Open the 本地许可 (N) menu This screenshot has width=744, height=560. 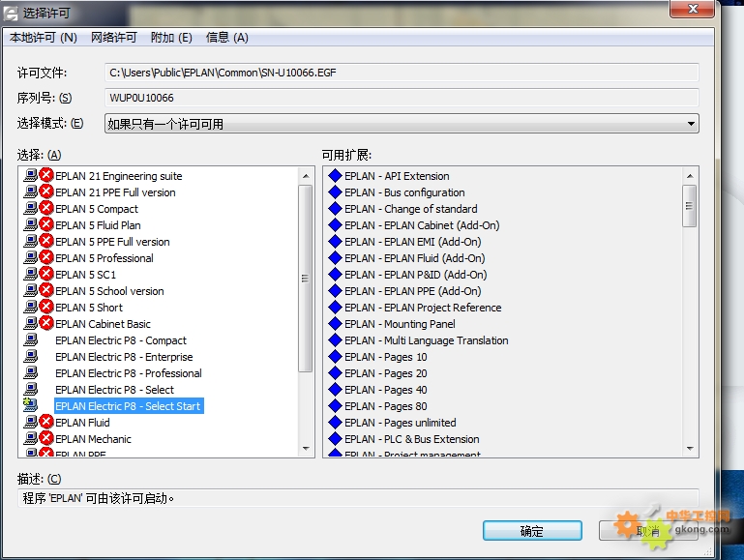(x=44, y=38)
